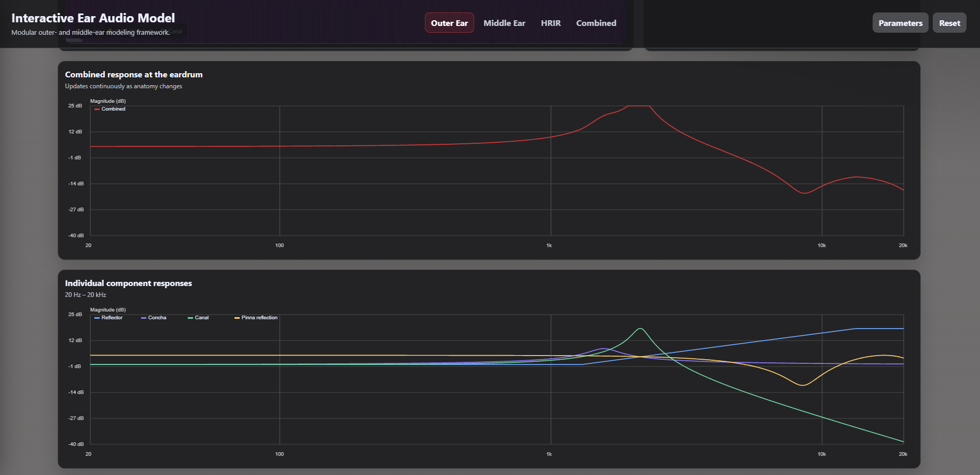Click the combined chart's 1k axis label

click(x=549, y=246)
